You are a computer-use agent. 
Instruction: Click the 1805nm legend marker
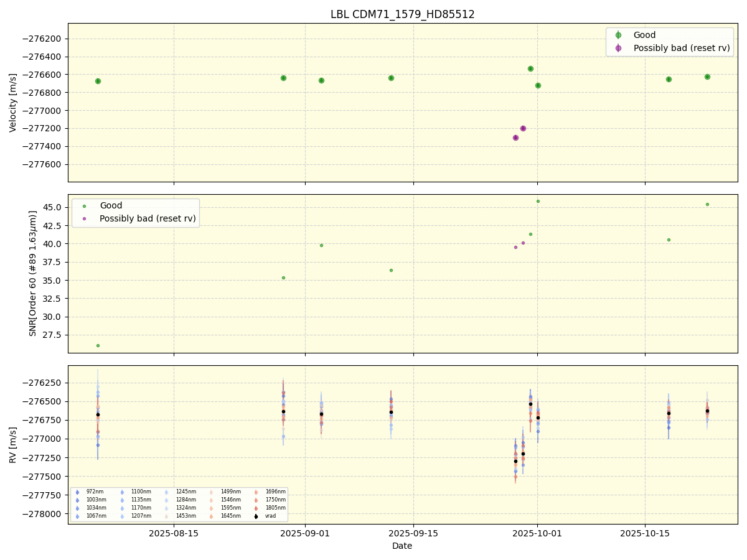[x=256, y=508]
